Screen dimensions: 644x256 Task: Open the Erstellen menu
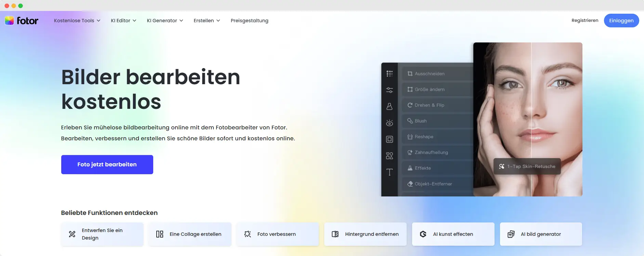tap(207, 21)
